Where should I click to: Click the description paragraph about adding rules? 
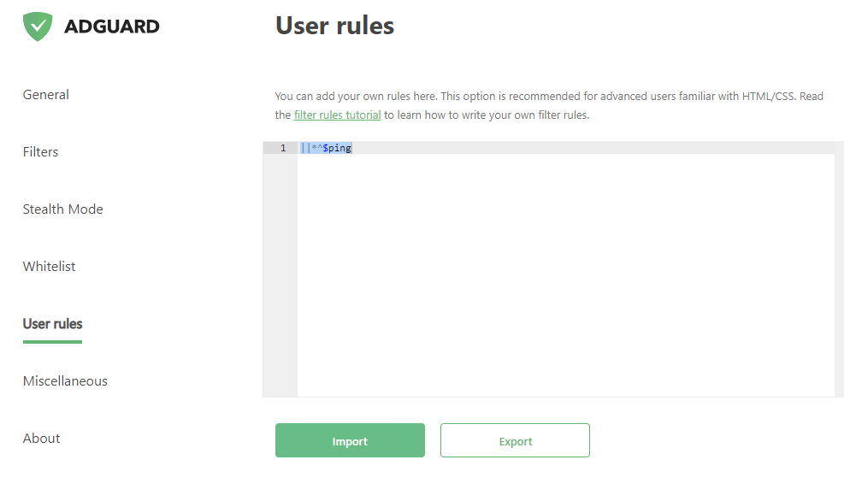click(549, 97)
